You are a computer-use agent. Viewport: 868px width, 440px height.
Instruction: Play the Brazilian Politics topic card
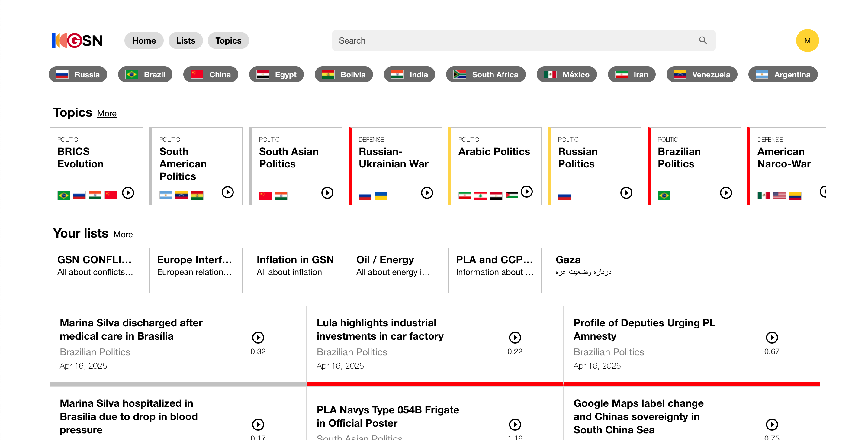(725, 193)
